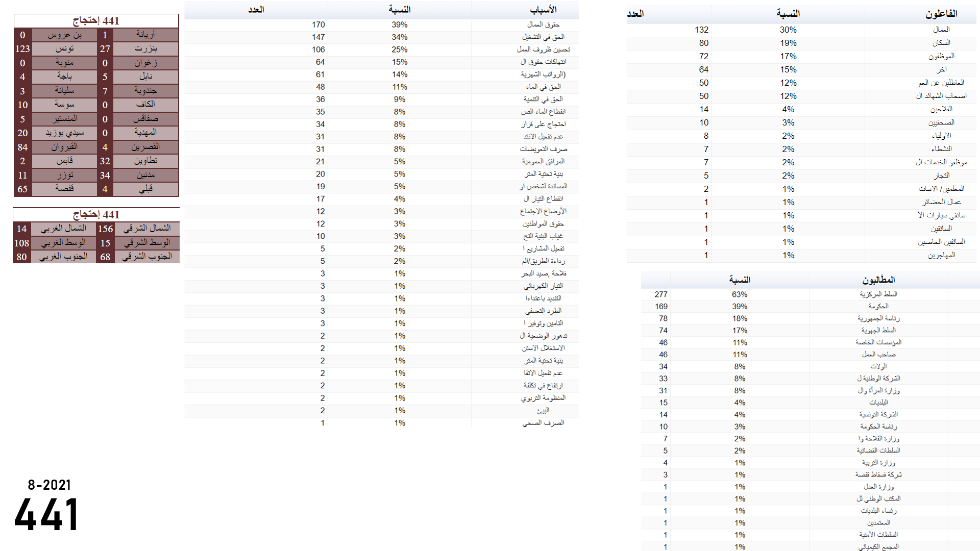980x551 pixels.
Task: Click the الشمال الشرقي region cell
Action: [x=147, y=229]
